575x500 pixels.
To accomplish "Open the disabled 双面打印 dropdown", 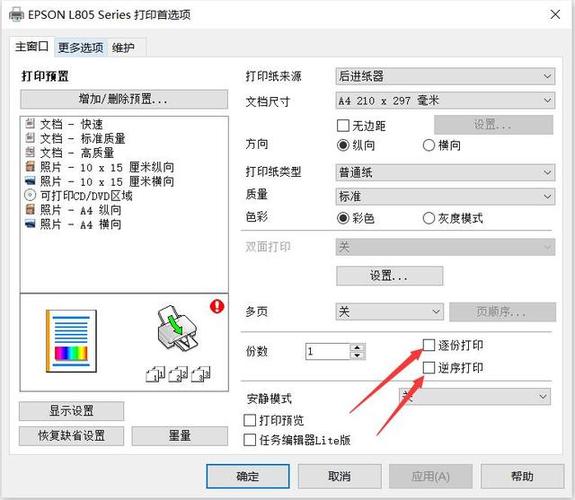I will 445,247.
